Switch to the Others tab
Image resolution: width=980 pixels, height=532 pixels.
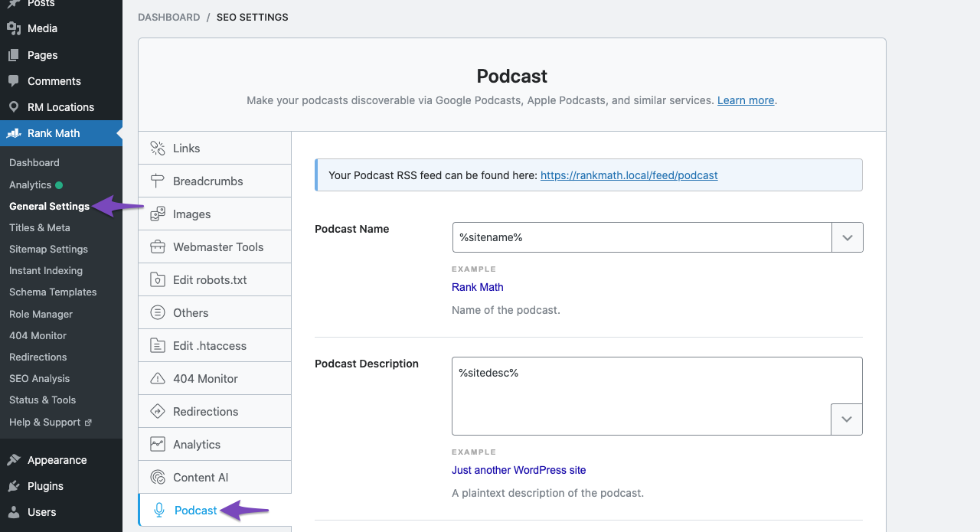click(215, 312)
